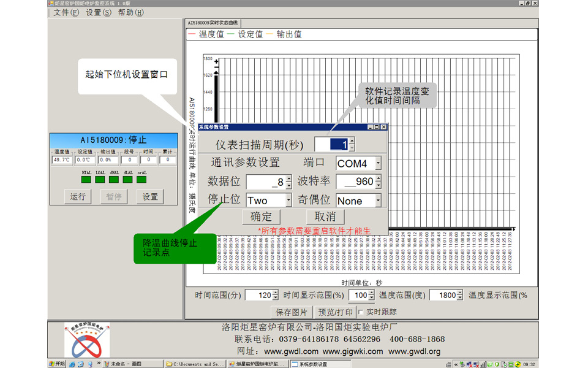Click the 取消 button to cancel

(325, 217)
